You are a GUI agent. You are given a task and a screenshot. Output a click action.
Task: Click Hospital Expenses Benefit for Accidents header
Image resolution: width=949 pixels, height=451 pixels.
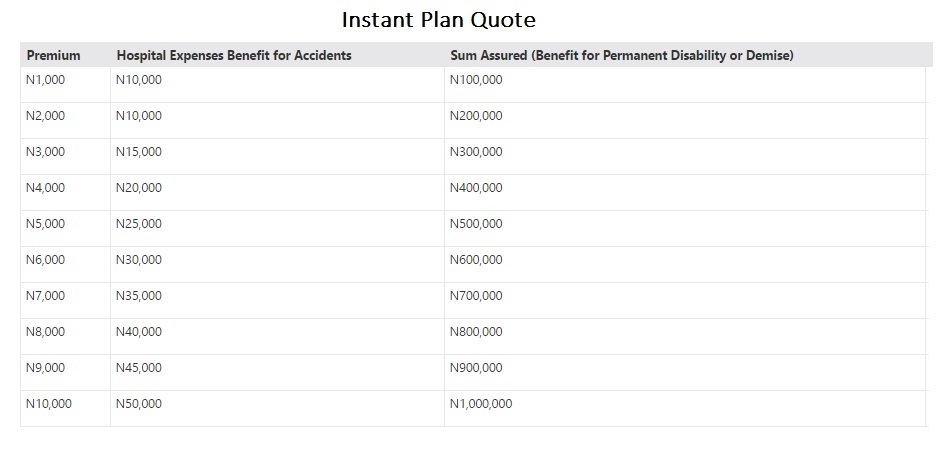click(234, 56)
